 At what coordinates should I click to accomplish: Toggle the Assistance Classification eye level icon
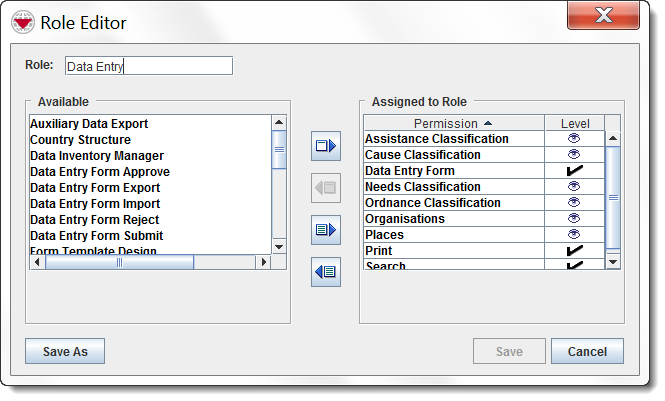pos(574,139)
